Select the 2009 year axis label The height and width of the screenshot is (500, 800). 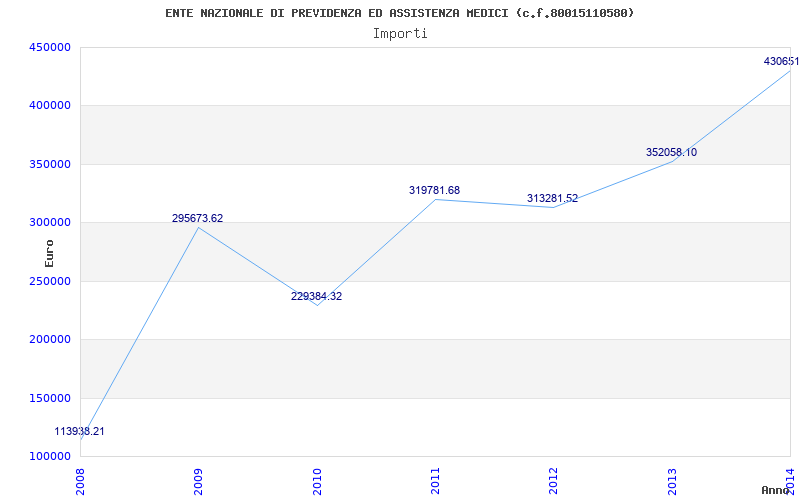pyautogui.click(x=198, y=481)
